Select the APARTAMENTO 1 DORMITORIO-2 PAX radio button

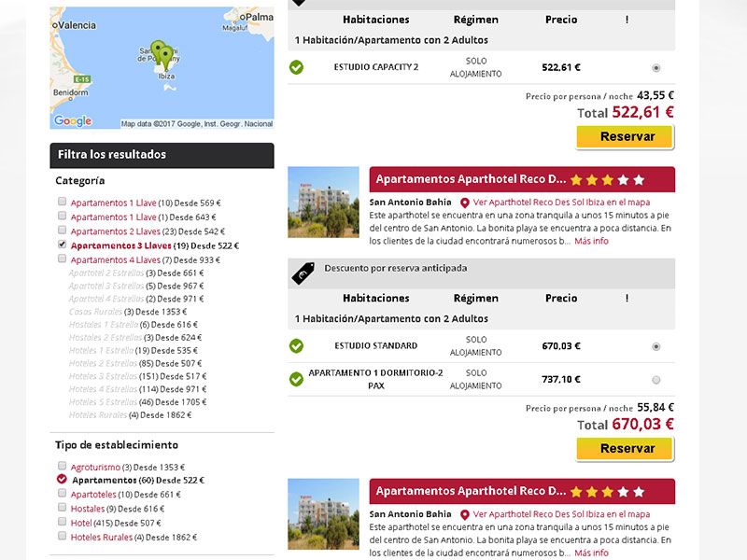pos(655,380)
